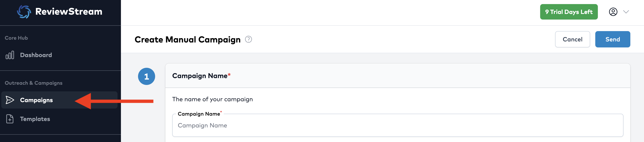Click the Campaigns paper plane icon
The width and height of the screenshot is (644, 142).
point(10,100)
